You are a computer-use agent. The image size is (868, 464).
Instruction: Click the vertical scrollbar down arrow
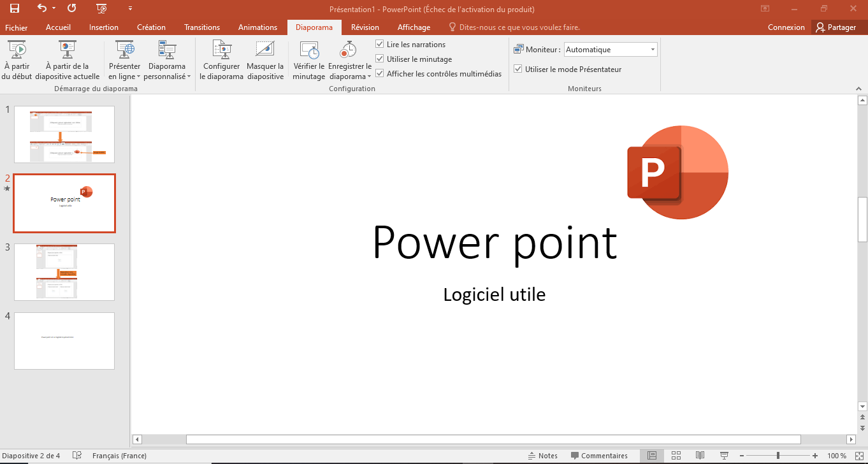[x=862, y=407]
